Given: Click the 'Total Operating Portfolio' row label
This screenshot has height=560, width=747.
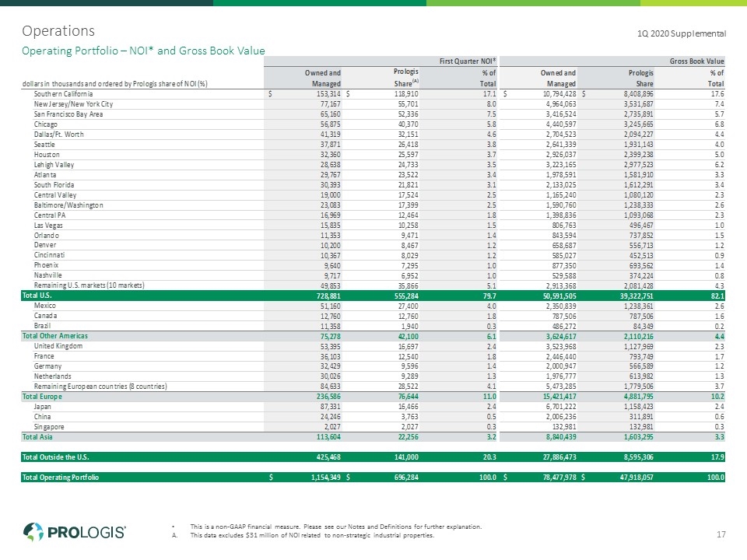Looking at the screenshot, I should [x=61, y=477].
